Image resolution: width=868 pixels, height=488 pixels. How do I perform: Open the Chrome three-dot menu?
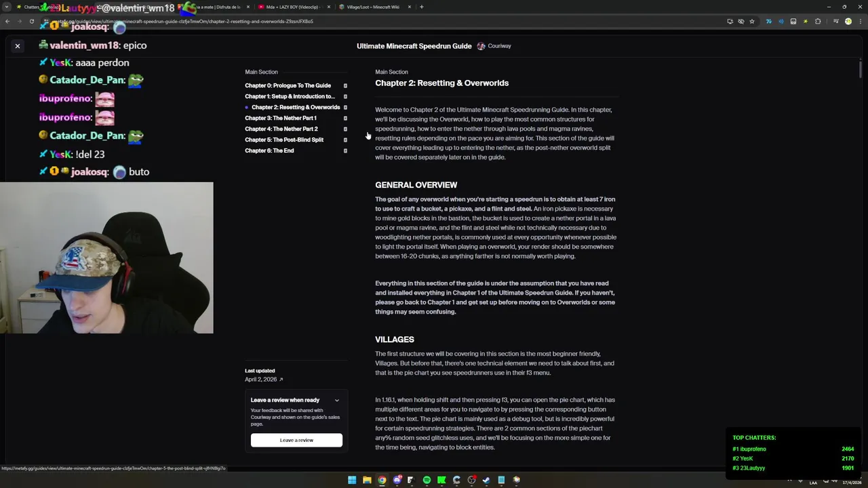[x=859, y=21]
